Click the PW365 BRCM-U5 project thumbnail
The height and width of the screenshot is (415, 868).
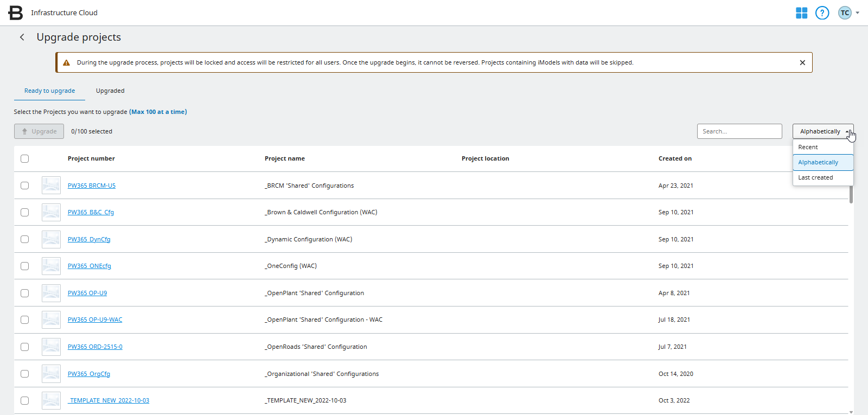tap(51, 186)
